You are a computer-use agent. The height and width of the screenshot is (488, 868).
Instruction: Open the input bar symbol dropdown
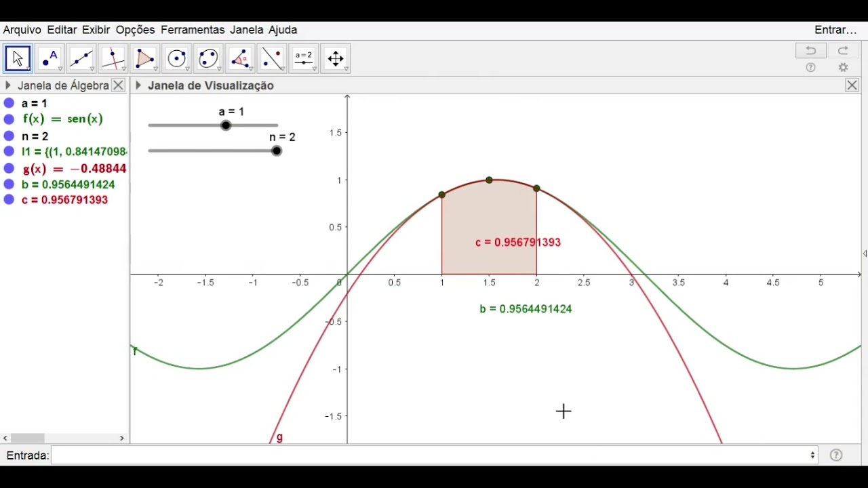tap(812, 455)
